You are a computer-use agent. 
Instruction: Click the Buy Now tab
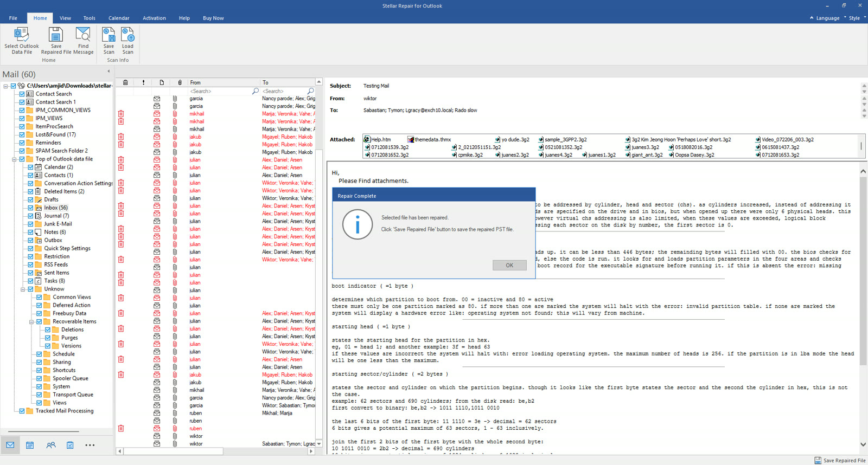pyautogui.click(x=213, y=18)
